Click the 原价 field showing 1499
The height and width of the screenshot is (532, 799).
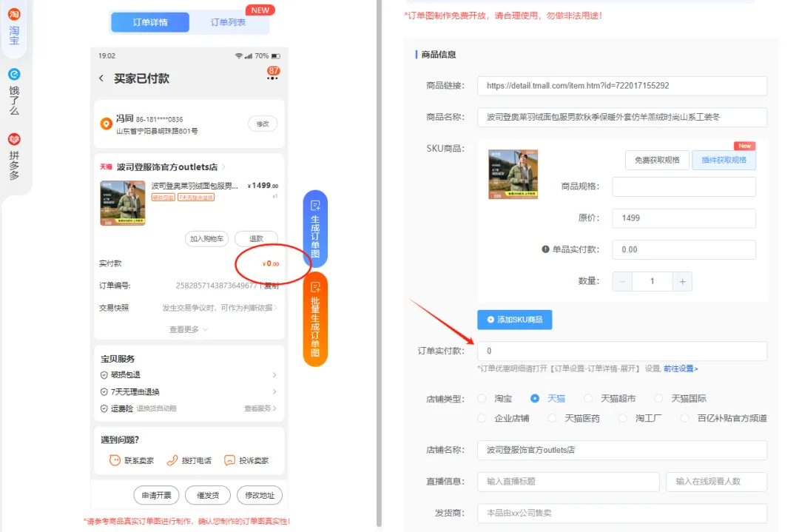pyautogui.click(x=684, y=218)
